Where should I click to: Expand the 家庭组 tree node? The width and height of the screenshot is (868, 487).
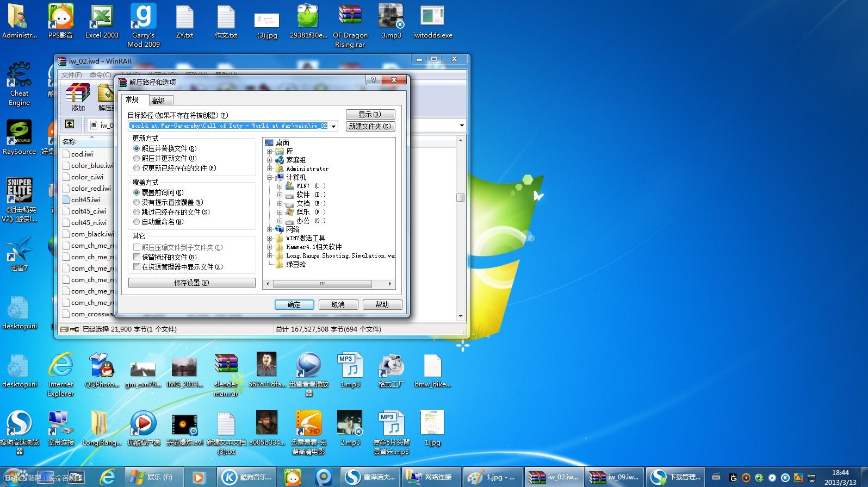point(269,160)
